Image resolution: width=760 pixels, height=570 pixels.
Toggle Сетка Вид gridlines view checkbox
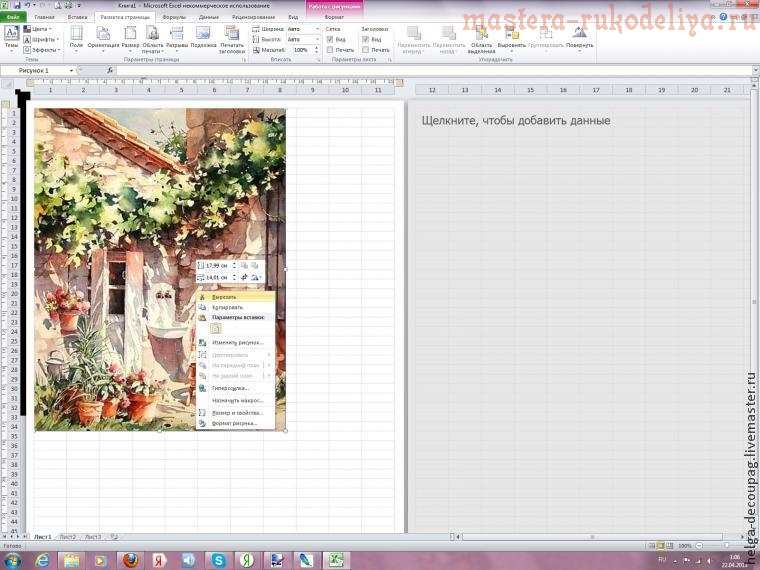click(x=330, y=39)
